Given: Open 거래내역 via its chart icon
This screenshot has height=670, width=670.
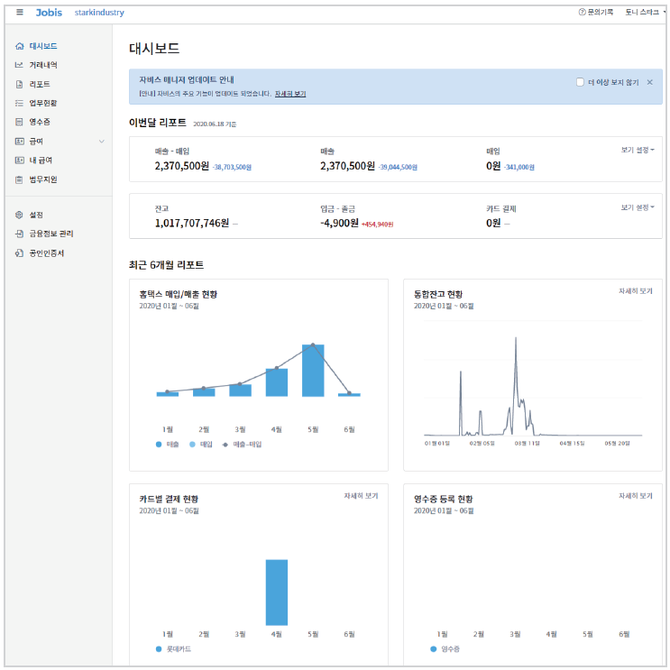Looking at the screenshot, I should click(19, 65).
